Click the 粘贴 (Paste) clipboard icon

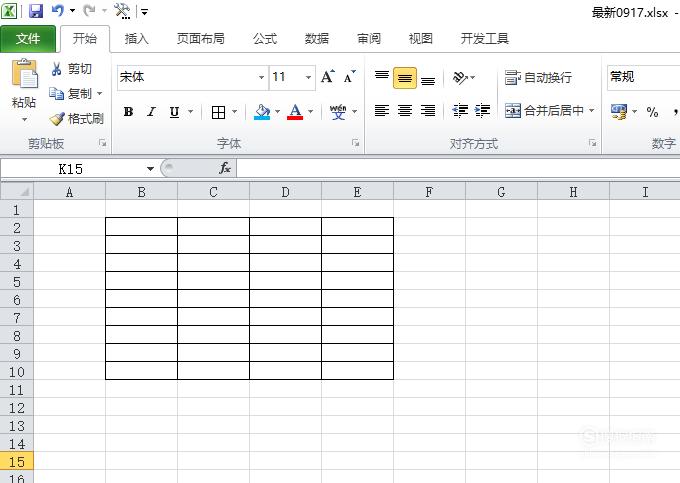pyautogui.click(x=25, y=74)
